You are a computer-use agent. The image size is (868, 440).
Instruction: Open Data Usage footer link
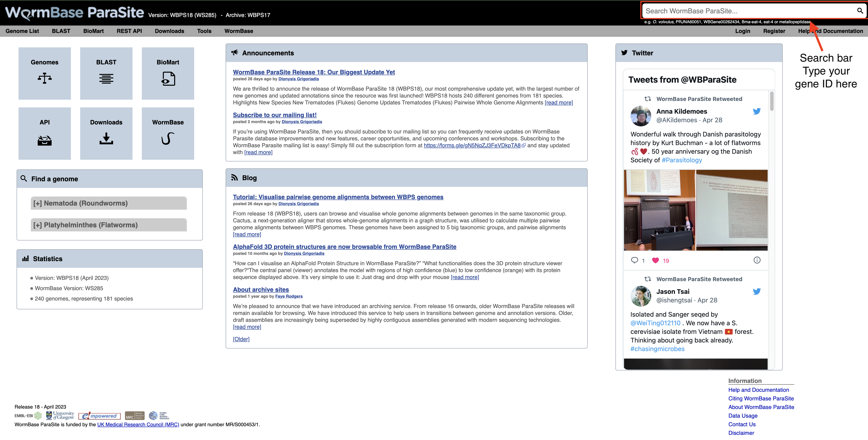point(743,416)
